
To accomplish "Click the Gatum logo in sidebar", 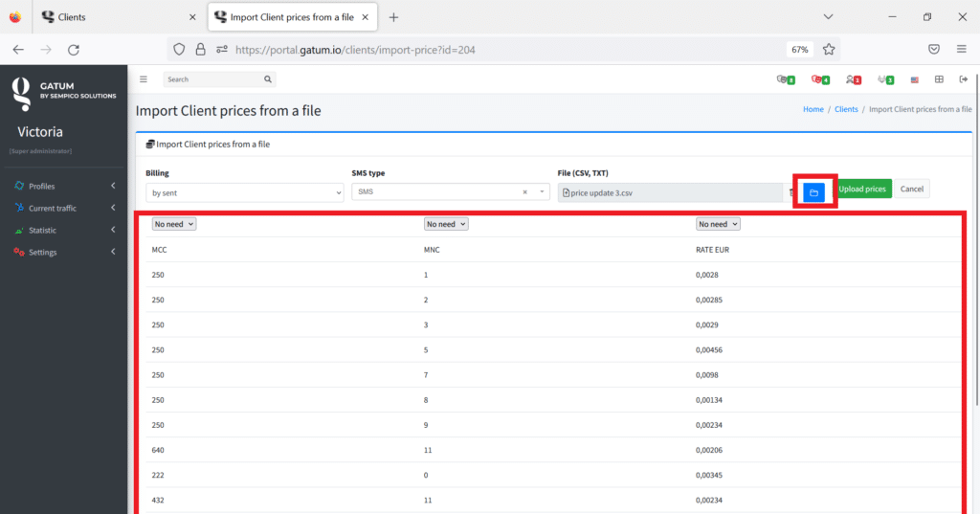I will click(x=64, y=93).
